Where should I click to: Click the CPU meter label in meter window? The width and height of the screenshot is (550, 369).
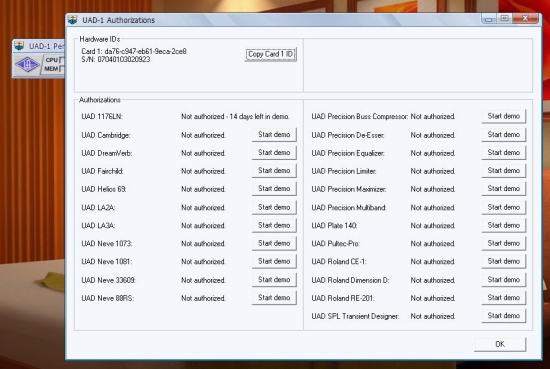(x=52, y=60)
